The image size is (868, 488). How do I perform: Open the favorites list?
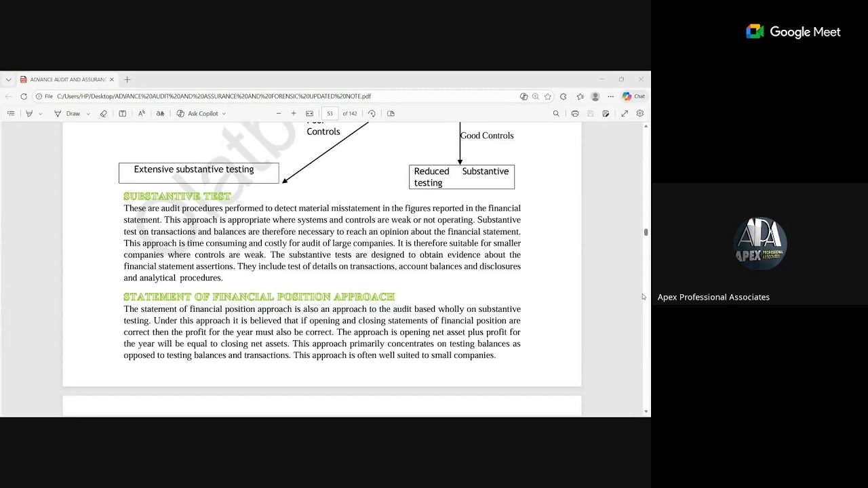pos(580,96)
